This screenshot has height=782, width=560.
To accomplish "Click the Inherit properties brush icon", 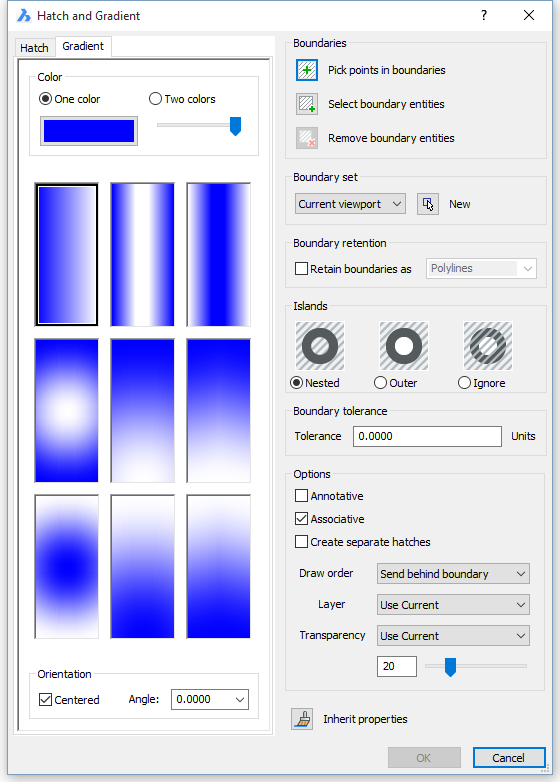I will pyautogui.click(x=302, y=719).
